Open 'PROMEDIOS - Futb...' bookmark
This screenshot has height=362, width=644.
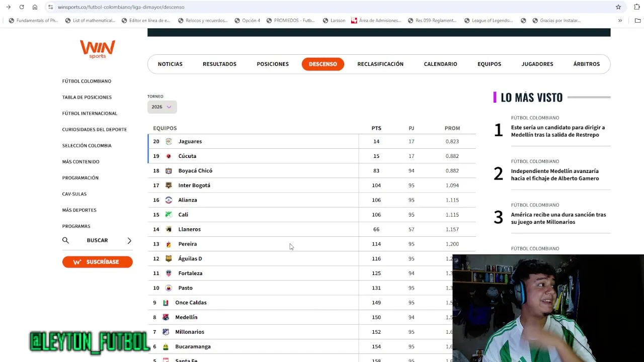pyautogui.click(x=291, y=21)
